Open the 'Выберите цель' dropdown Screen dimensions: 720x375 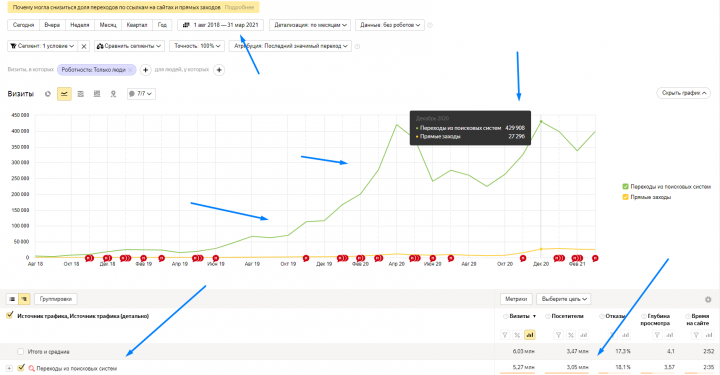[563, 299]
